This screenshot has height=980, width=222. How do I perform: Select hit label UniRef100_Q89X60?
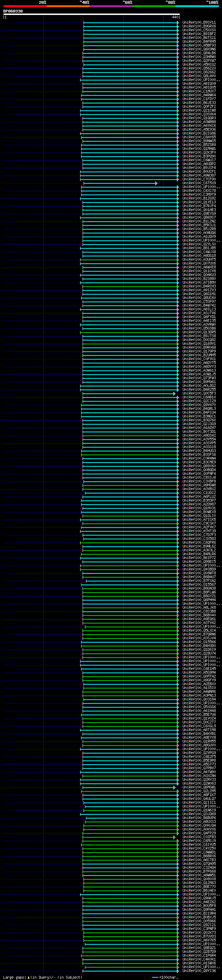tap(199, 466)
